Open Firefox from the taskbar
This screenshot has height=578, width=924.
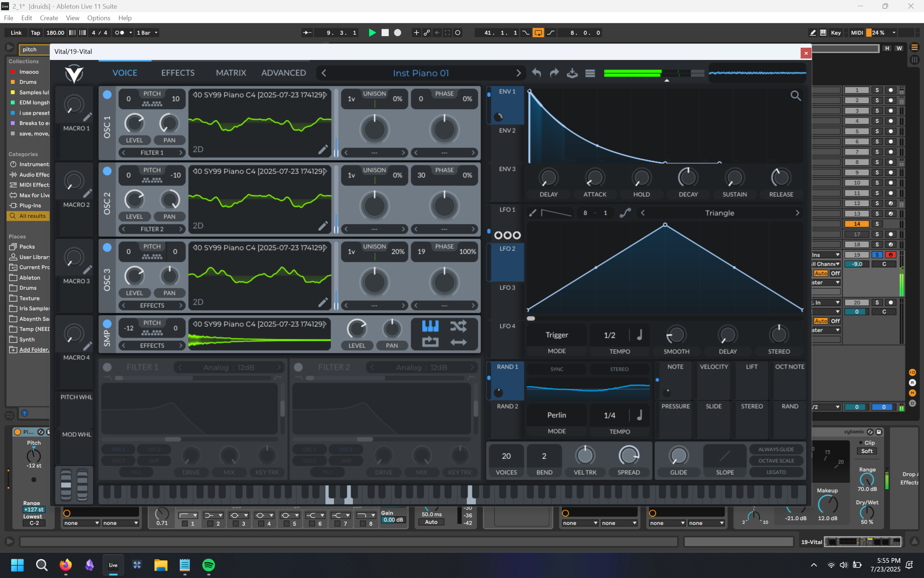point(65,565)
